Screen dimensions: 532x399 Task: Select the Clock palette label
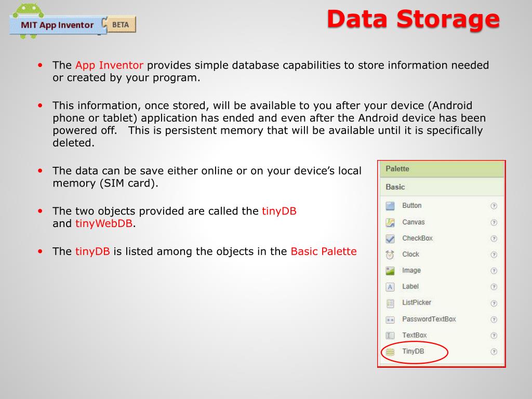click(x=410, y=254)
